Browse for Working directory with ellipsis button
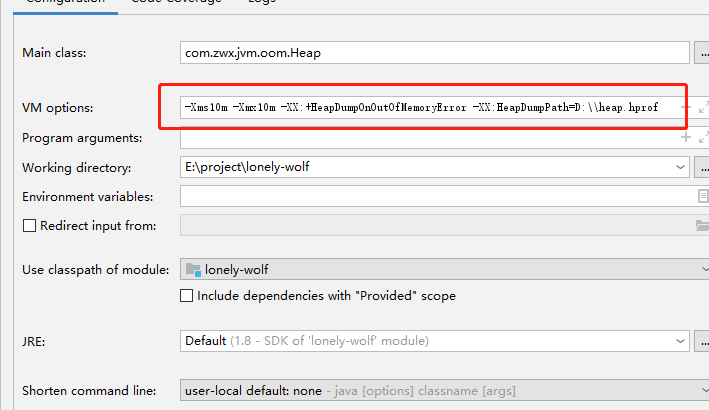This screenshot has height=410, width=709. (703, 167)
